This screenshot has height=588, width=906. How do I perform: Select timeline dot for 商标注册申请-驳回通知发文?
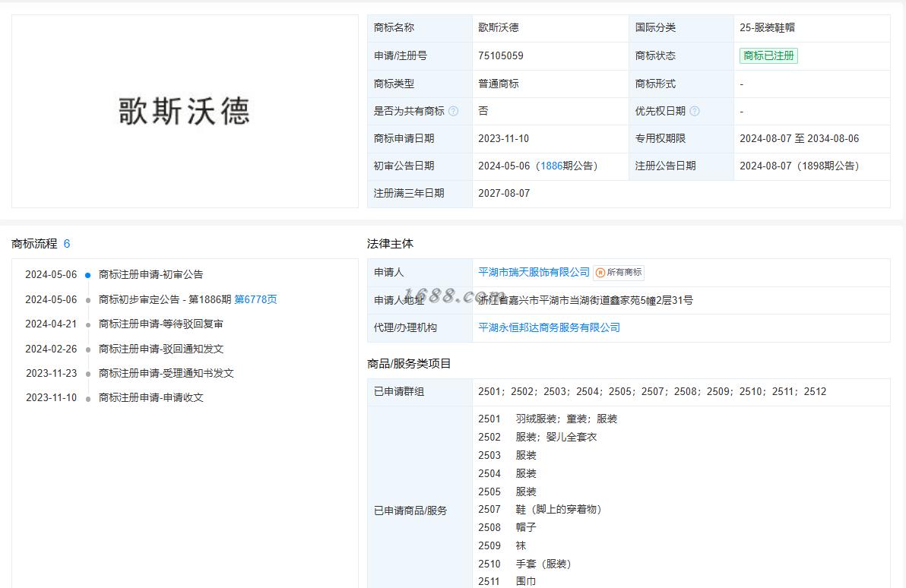point(88,350)
